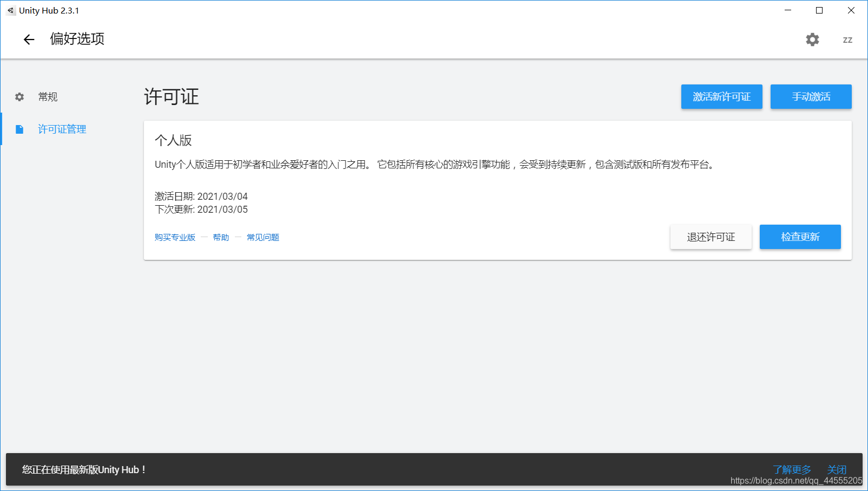Click the 许可证 page heading
This screenshot has height=491, width=868.
172,97
